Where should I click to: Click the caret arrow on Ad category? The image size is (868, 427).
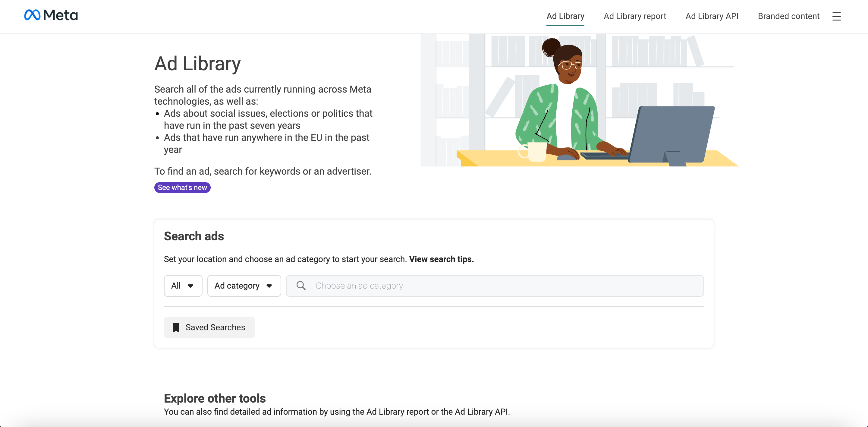[x=269, y=286]
